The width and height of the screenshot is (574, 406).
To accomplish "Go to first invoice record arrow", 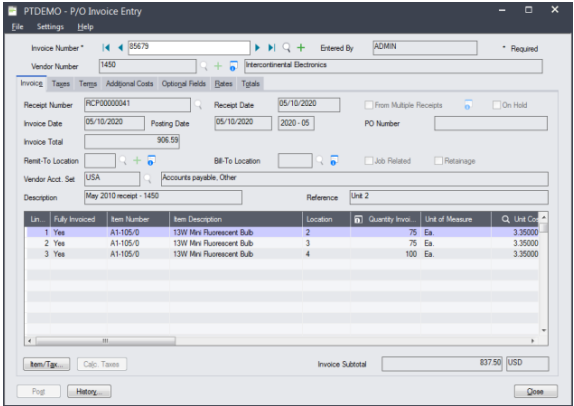I will click(x=106, y=48).
